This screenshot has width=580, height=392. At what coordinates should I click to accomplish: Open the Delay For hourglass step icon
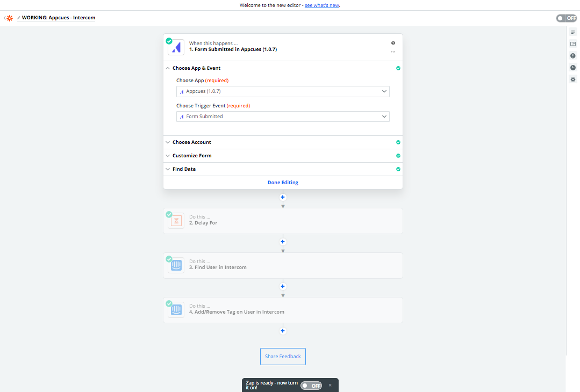pyautogui.click(x=176, y=221)
